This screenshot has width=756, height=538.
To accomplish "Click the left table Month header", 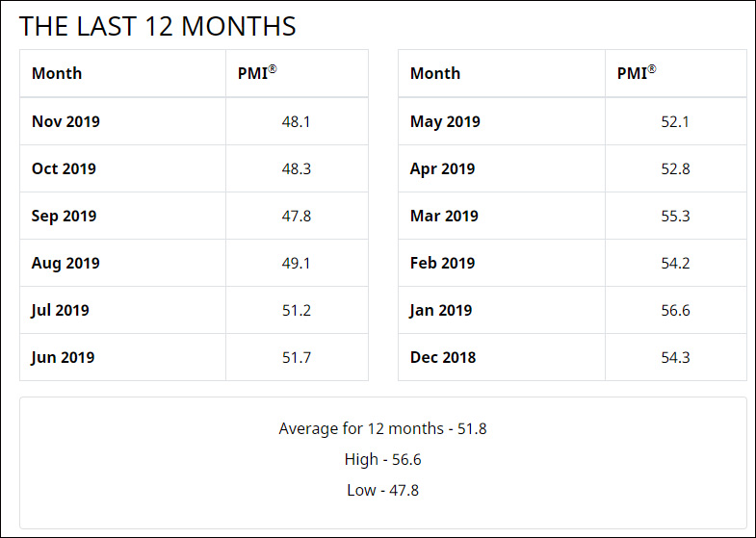I will click(x=57, y=73).
